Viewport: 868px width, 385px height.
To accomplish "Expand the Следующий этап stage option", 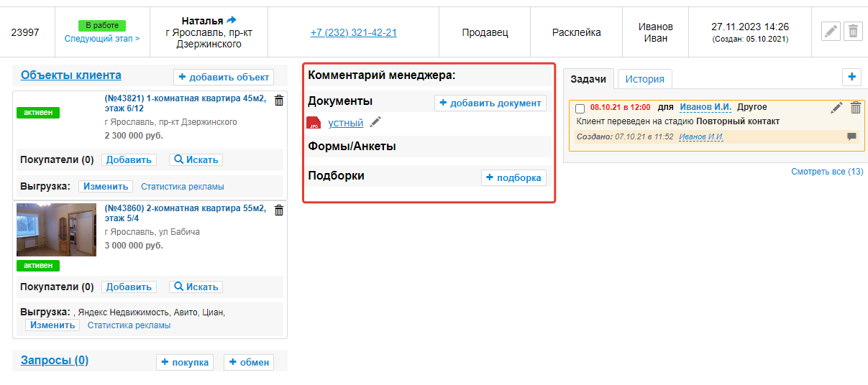I will (102, 39).
